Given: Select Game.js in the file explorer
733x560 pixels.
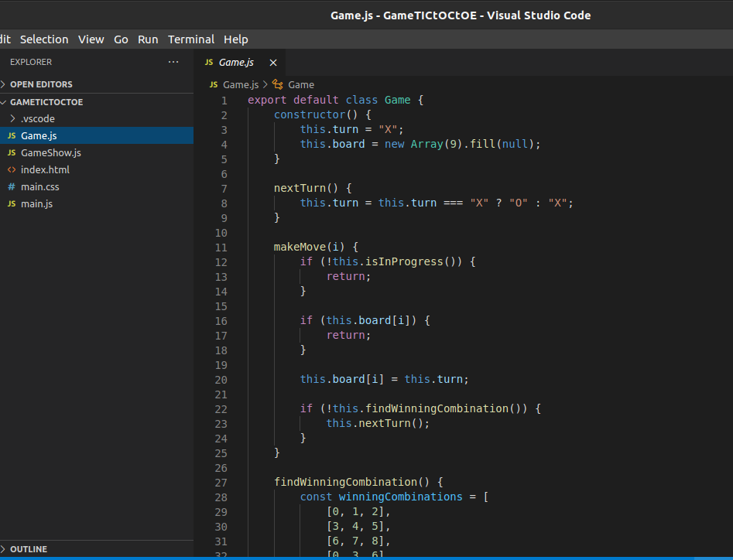Looking at the screenshot, I should point(96,135).
